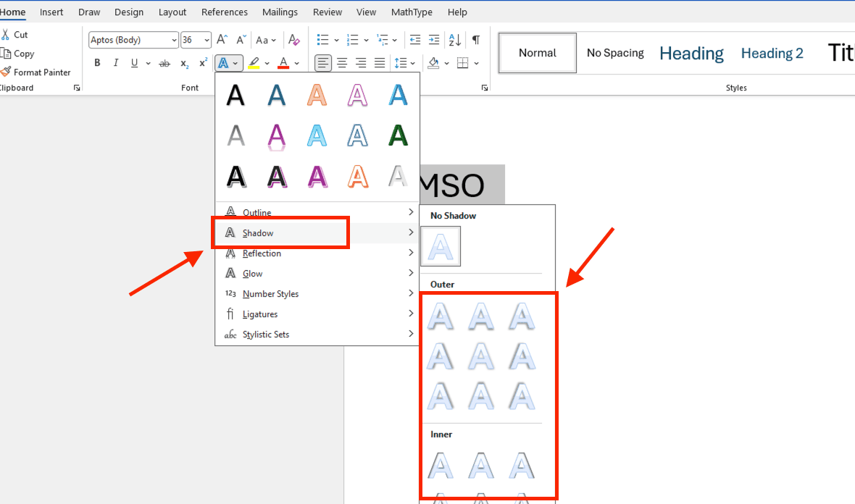Click the Format Painter icon

(x=7, y=72)
